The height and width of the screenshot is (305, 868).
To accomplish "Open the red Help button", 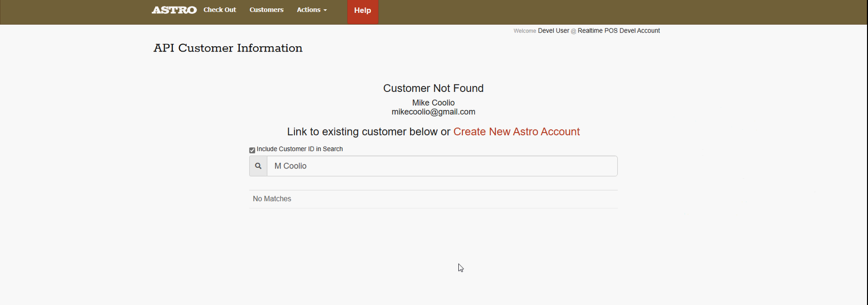I will (x=363, y=10).
